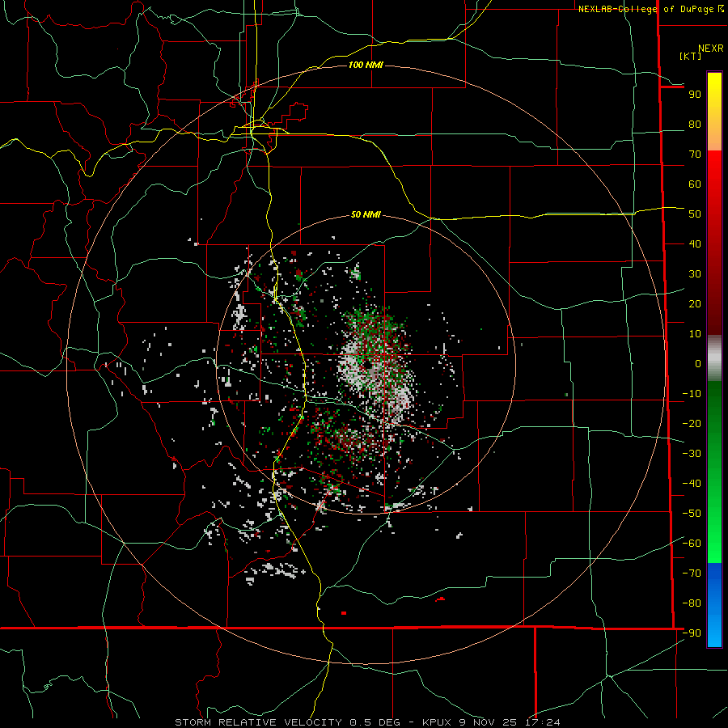This screenshot has height=728, width=728.
Task: Click the black radar site dot at ring center
Action: point(368,366)
